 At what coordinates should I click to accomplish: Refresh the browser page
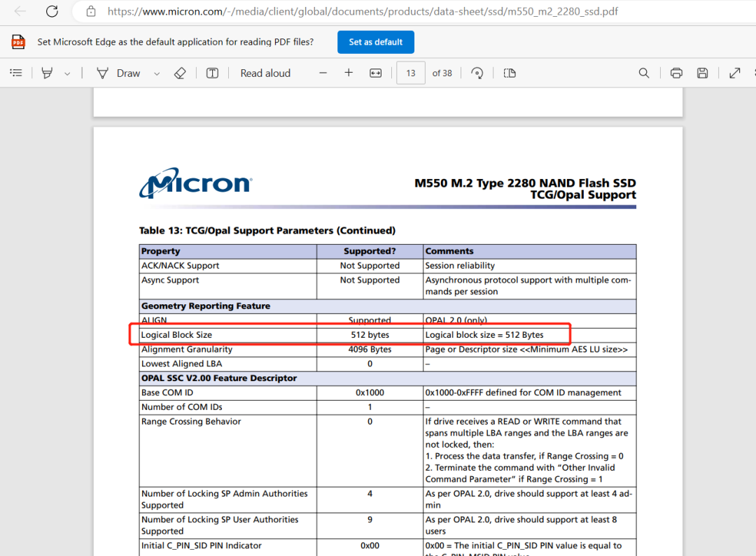click(52, 11)
